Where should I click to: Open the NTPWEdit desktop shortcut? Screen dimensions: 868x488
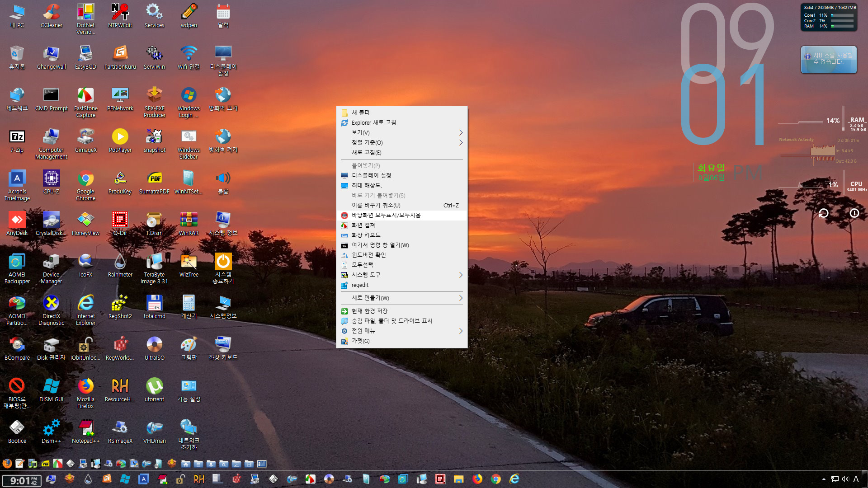[x=120, y=16]
